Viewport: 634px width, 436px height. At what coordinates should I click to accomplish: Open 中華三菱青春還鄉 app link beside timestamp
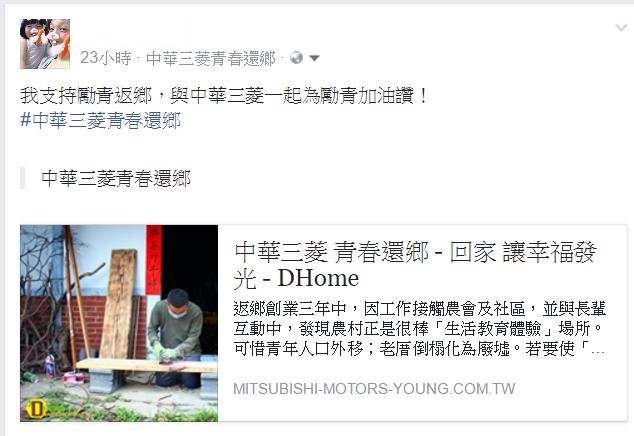point(211,59)
